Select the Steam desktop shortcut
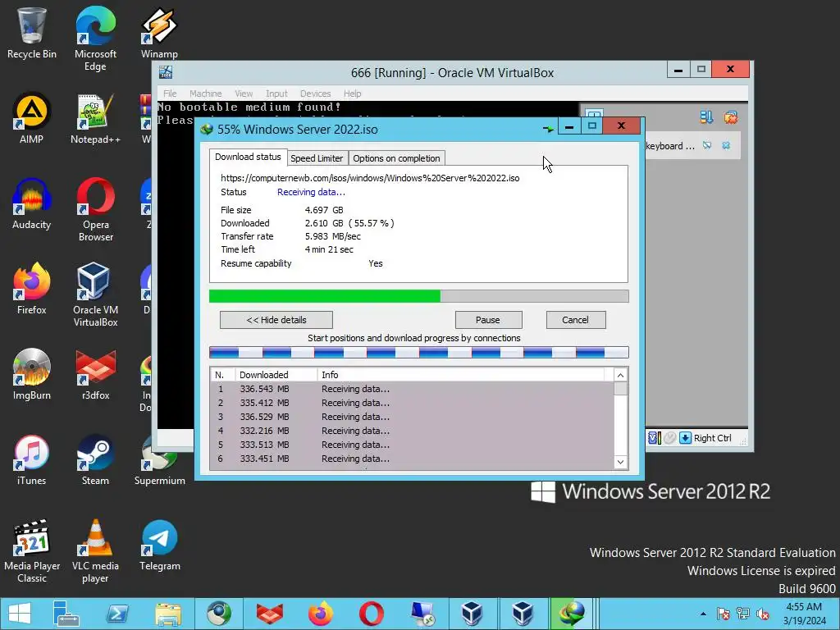Viewport: 840px width, 630px height. [95, 460]
